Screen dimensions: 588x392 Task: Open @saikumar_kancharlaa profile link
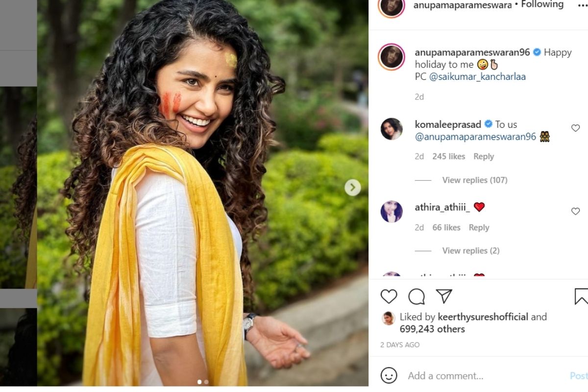tap(477, 77)
